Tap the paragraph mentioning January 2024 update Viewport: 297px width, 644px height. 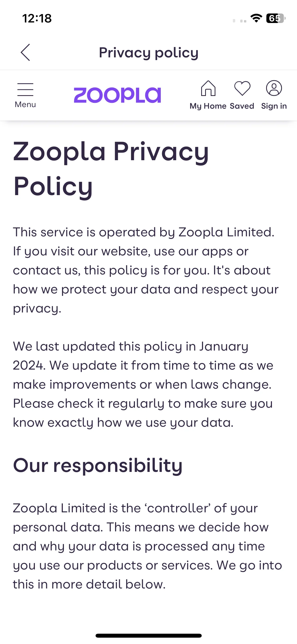[x=143, y=384]
